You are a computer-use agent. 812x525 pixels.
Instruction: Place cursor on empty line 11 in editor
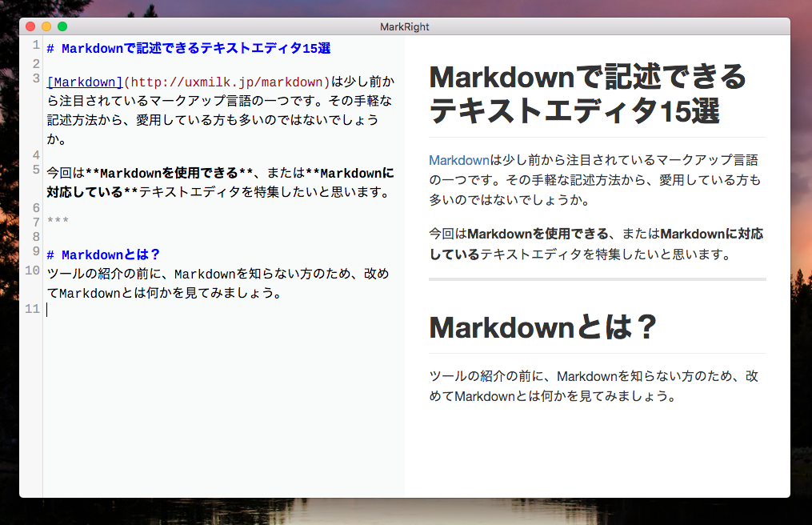(x=160, y=310)
